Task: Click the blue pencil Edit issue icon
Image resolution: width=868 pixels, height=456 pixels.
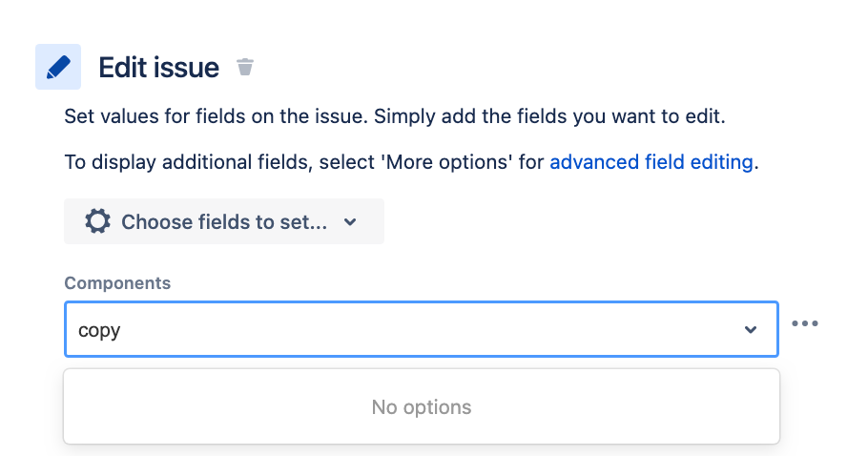Action: tap(58, 67)
